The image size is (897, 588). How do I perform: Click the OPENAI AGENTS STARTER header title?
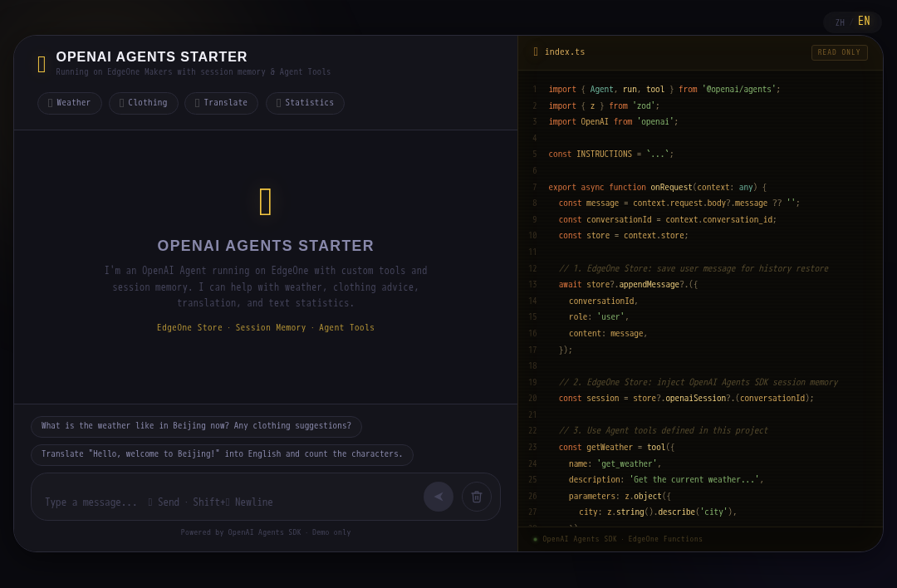coord(152,56)
